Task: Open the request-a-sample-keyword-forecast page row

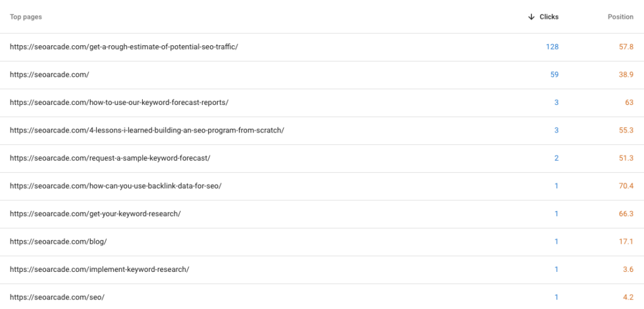Action: 322,159
